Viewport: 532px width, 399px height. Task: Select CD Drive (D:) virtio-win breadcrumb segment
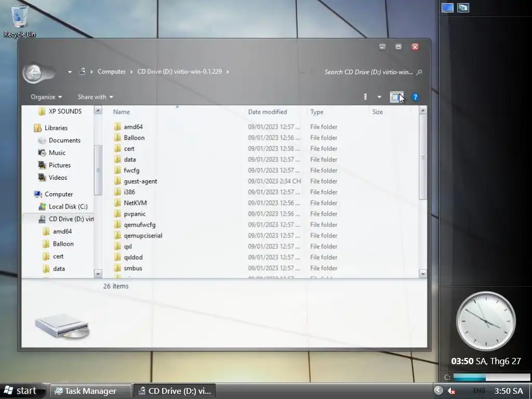coord(179,72)
